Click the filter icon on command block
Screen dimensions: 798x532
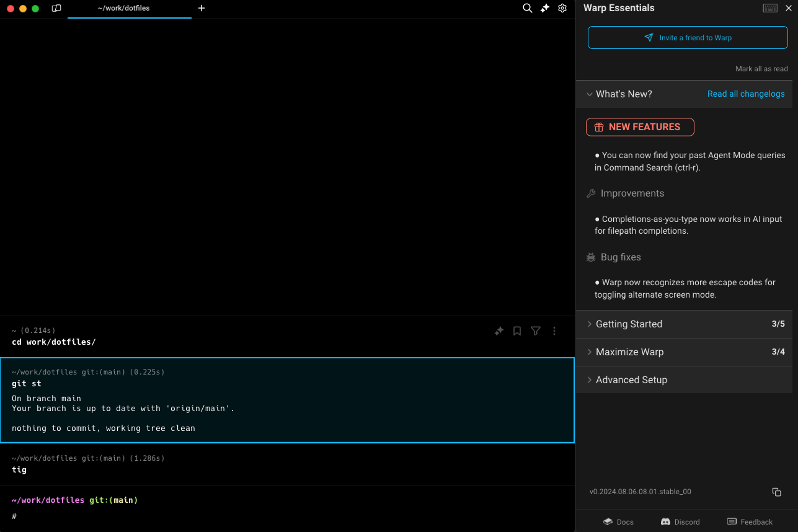536,331
